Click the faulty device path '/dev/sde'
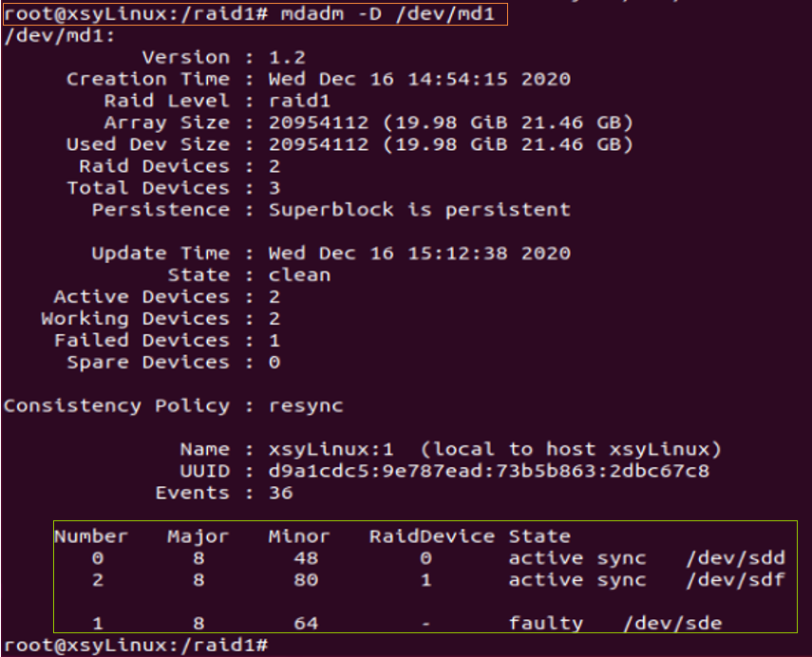 click(672, 624)
